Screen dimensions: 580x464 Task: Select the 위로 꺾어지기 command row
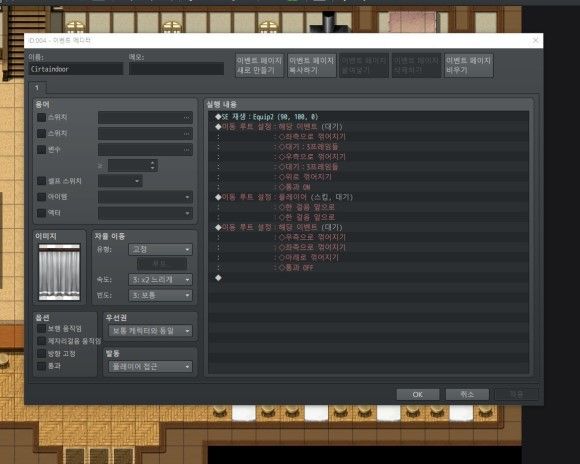(368, 177)
